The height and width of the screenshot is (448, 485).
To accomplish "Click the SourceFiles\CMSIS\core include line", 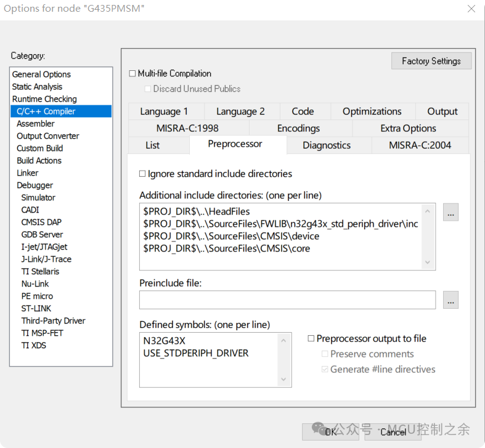I will tap(226, 248).
